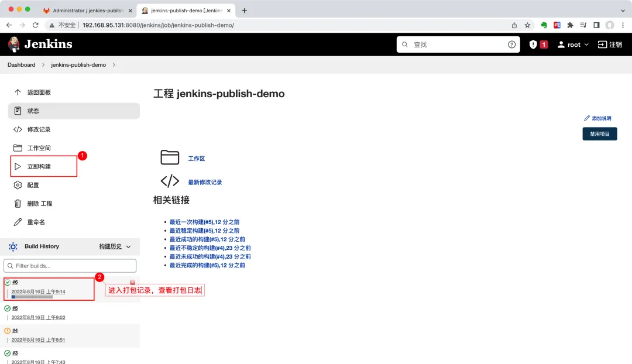Open 最近成功的构建(#5) link

[207, 239]
